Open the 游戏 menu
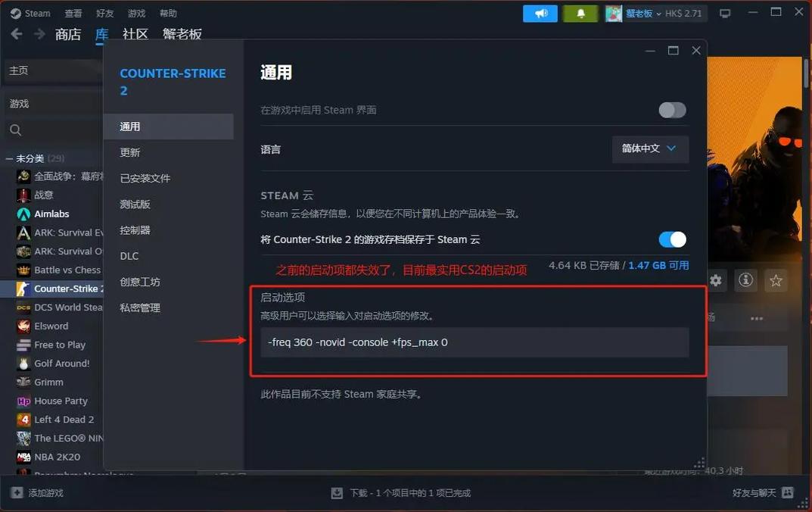This screenshot has height=512, width=812. (137, 13)
